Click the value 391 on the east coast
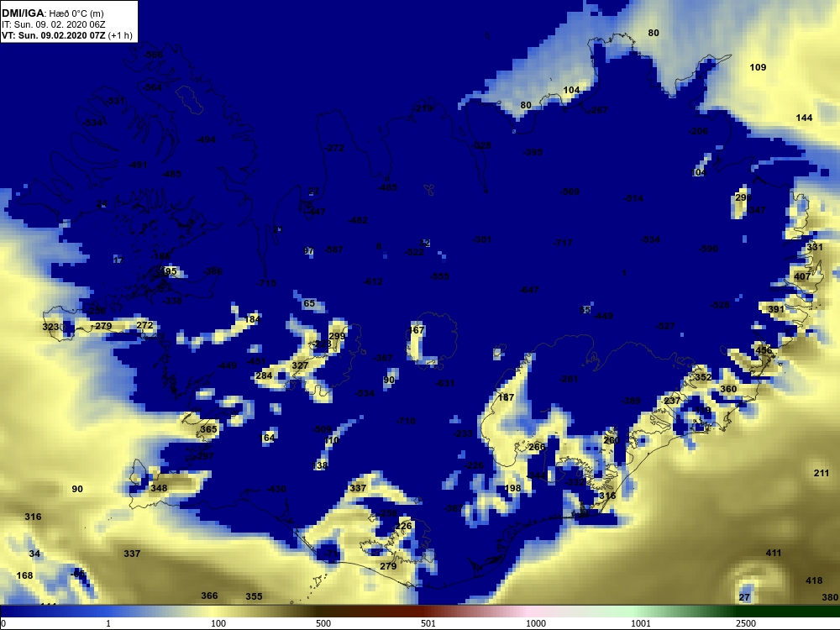The height and width of the screenshot is (630, 840). point(775,309)
